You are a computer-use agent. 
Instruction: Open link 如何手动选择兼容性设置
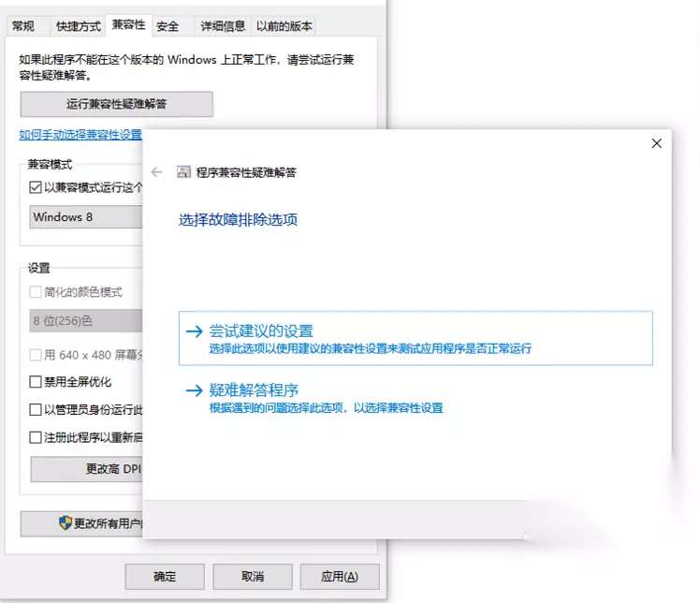(x=80, y=135)
